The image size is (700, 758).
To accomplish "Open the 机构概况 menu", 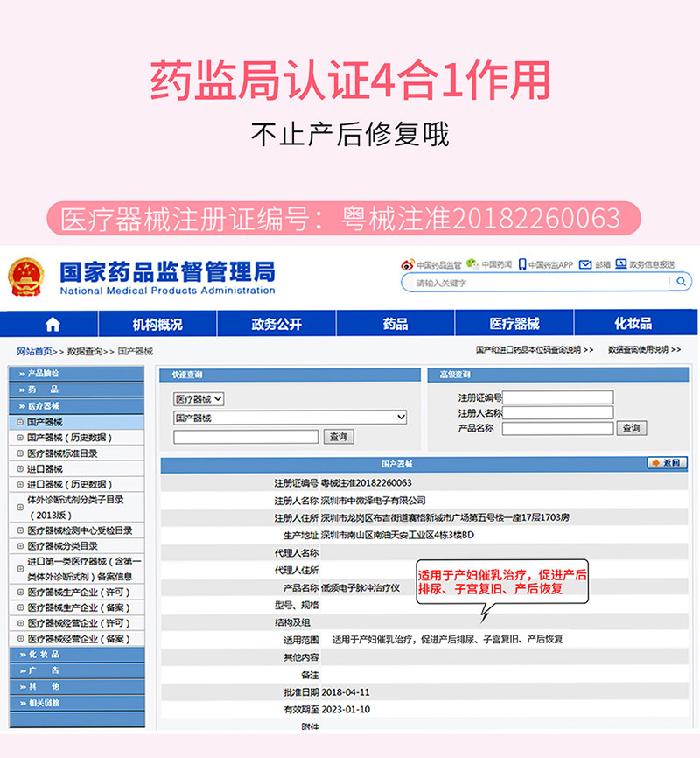I will point(157,324).
